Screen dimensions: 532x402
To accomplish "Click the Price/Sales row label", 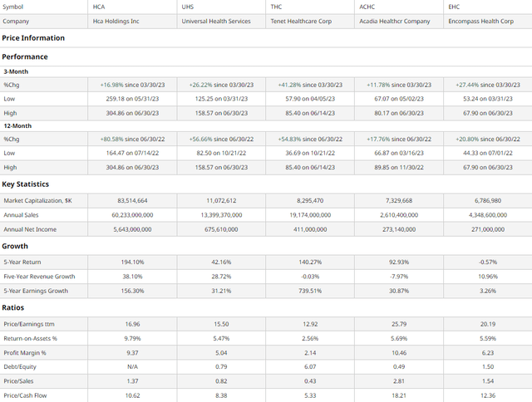I will [18, 381].
